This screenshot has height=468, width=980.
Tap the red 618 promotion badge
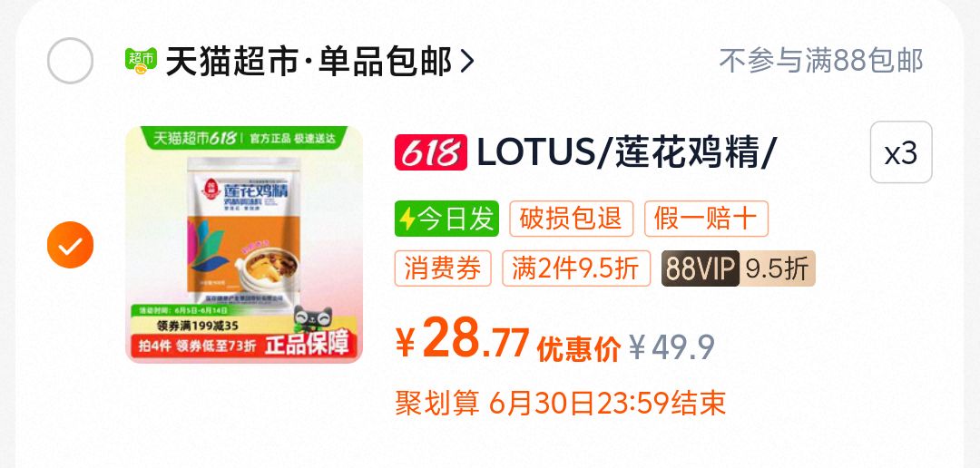(431, 151)
